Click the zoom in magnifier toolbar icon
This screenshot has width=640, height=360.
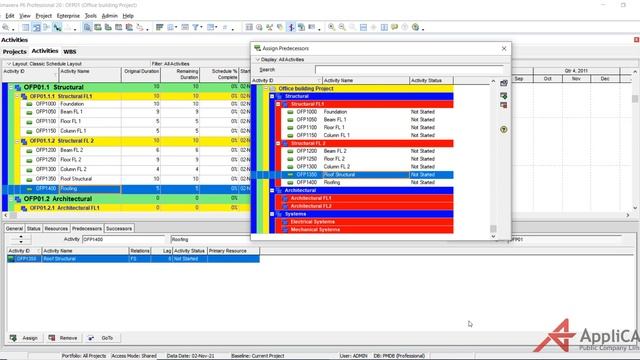tap(331, 27)
